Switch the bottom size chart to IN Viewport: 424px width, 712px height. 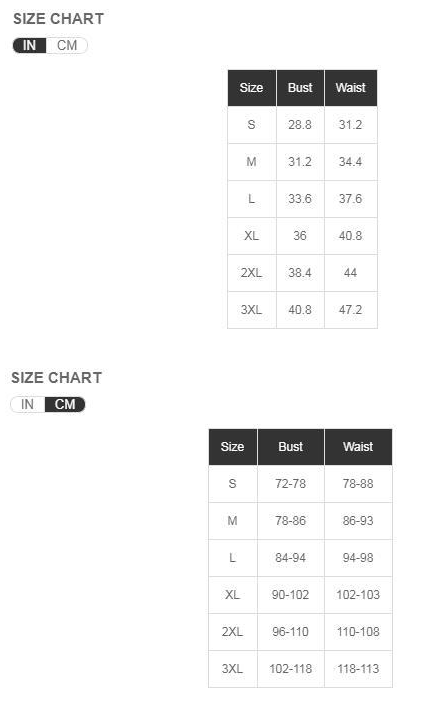[x=27, y=404]
